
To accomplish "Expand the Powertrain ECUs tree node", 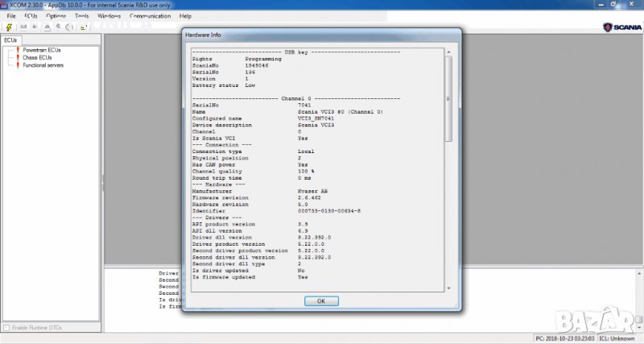I will 8,50.
